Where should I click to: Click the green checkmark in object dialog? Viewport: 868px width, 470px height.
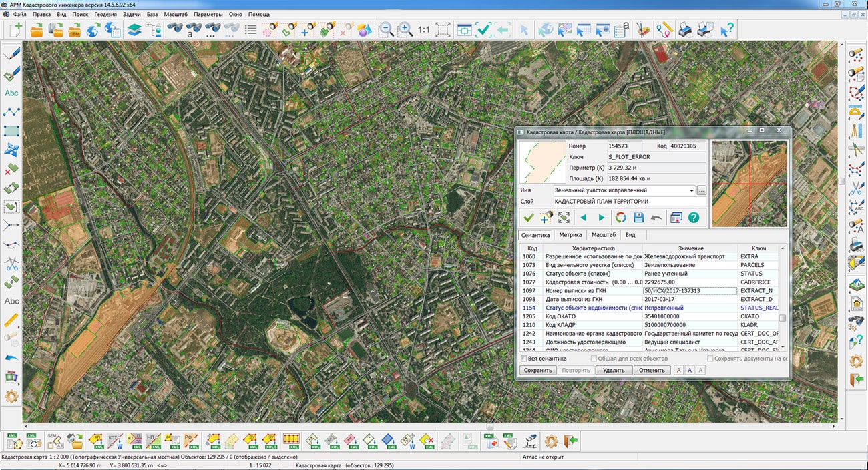click(x=529, y=218)
